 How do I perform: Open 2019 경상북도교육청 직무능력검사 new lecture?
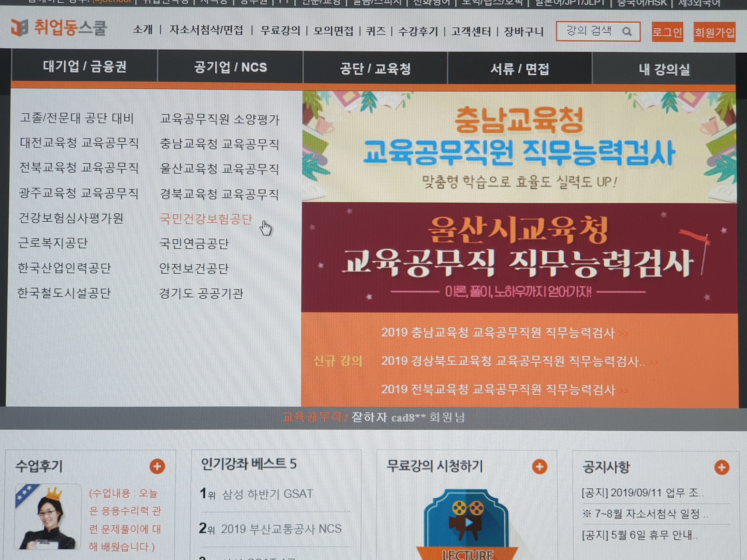513,361
